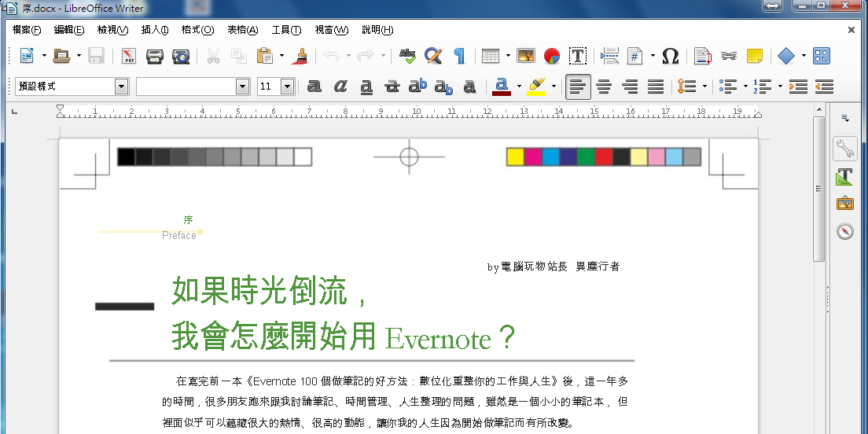Viewport: 868px width, 434px height.
Task: Toggle strikethrough formatting
Action: tap(392, 86)
